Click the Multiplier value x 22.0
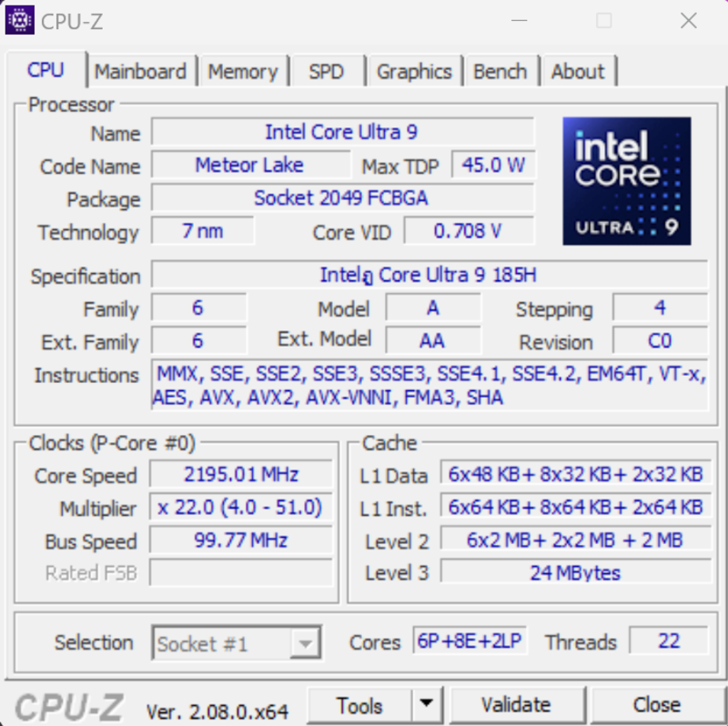 click(241, 508)
